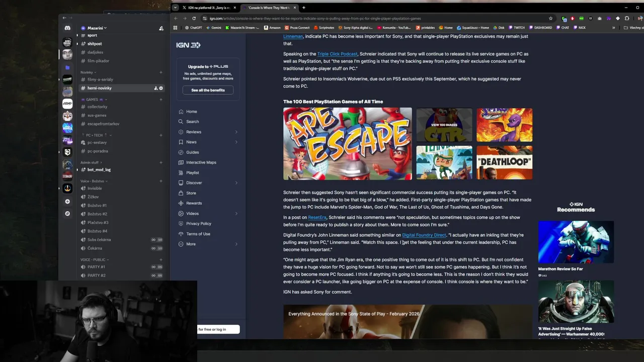The width and height of the screenshot is (644, 362).
Task: Expand Videos submenu arrow in IGN sidebar
Action: 236,213
